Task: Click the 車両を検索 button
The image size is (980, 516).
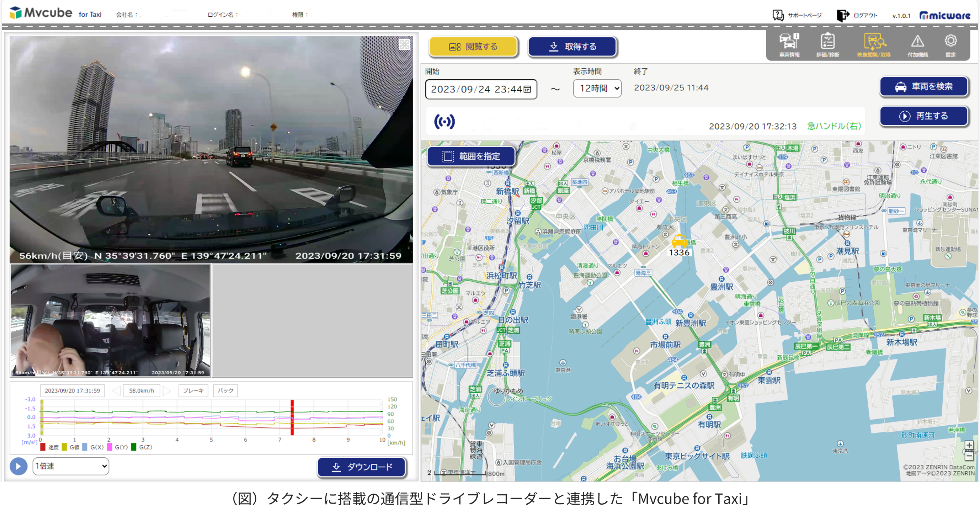Action: [x=924, y=86]
